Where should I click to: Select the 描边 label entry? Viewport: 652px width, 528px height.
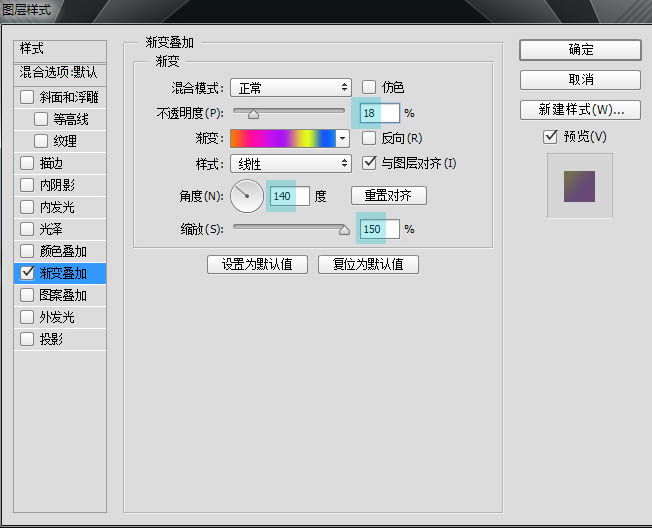pos(51,163)
